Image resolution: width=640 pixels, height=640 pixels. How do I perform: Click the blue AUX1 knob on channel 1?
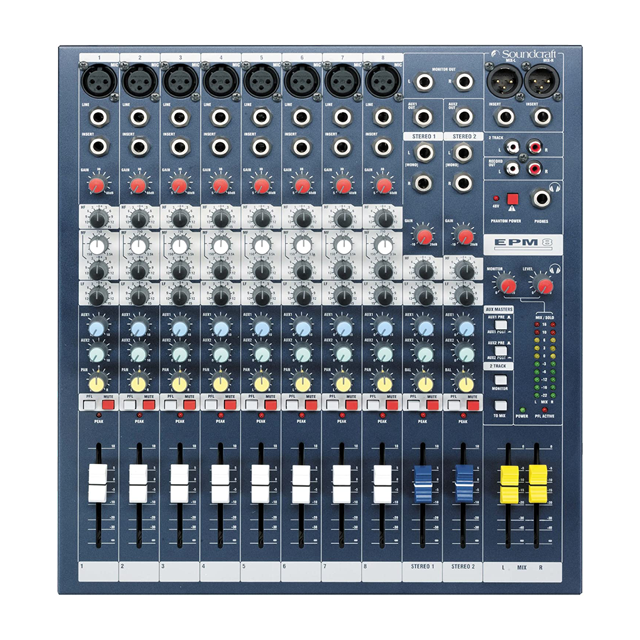(98, 328)
